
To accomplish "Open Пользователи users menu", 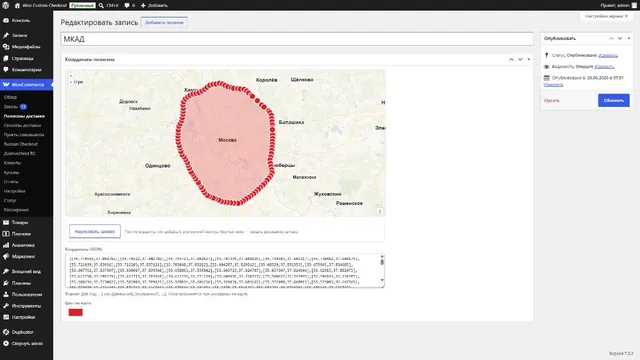I will [27, 294].
